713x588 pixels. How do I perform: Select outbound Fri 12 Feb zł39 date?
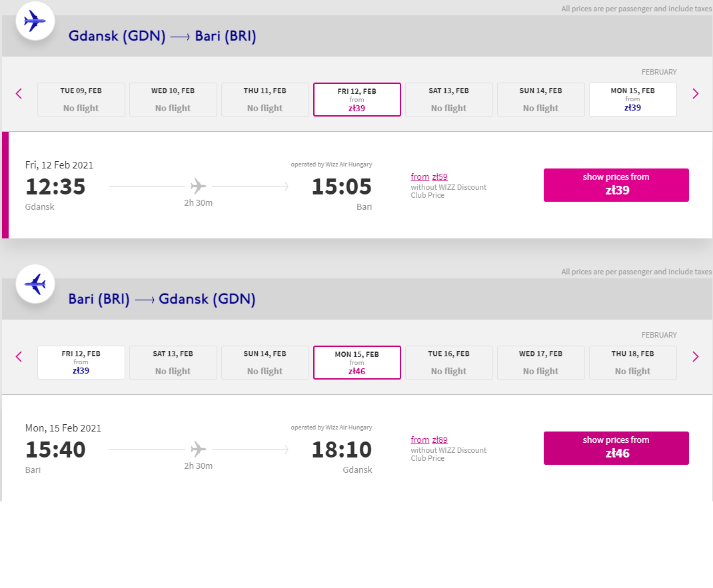click(357, 99)
